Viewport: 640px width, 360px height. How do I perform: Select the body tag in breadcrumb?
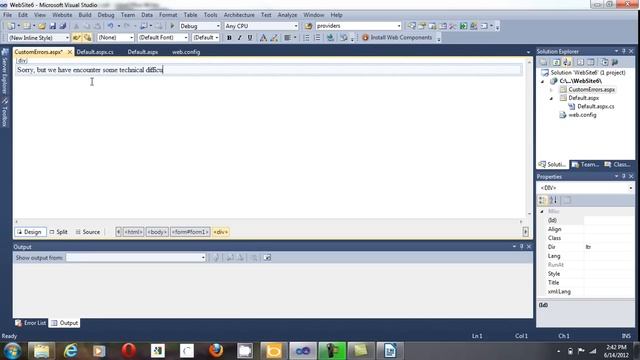point(157,232)
